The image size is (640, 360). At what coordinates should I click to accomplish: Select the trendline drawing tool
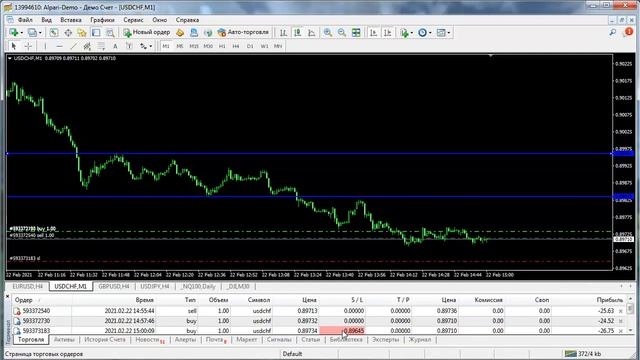pyautogui.click(x=73, y=46)
